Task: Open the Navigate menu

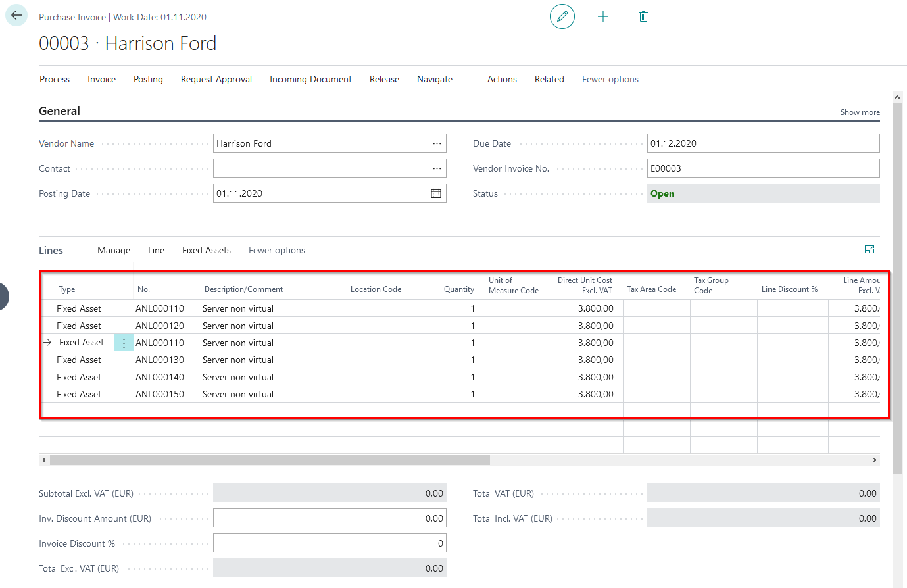Action: click(434, 79)
